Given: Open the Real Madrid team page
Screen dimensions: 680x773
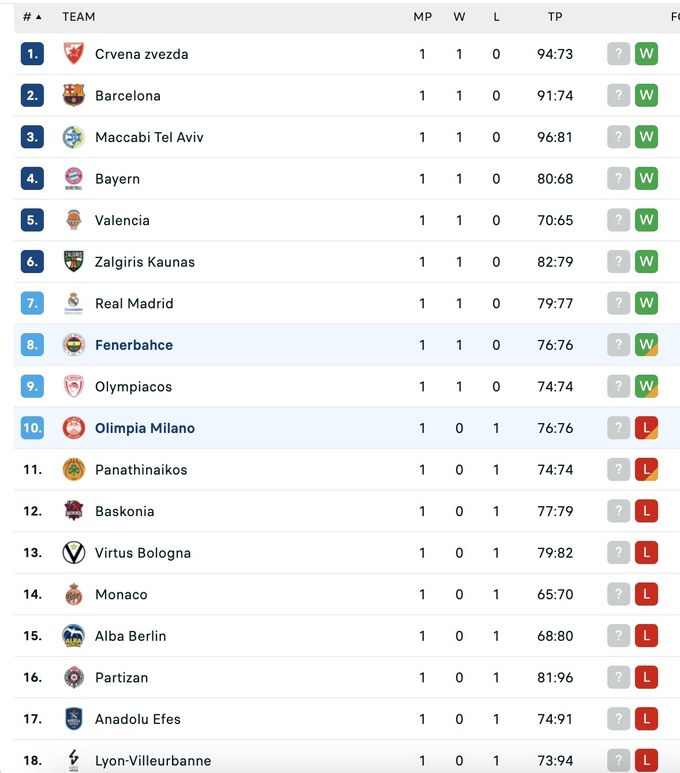Looking at the screenshot, I should (x=134, y=304).
